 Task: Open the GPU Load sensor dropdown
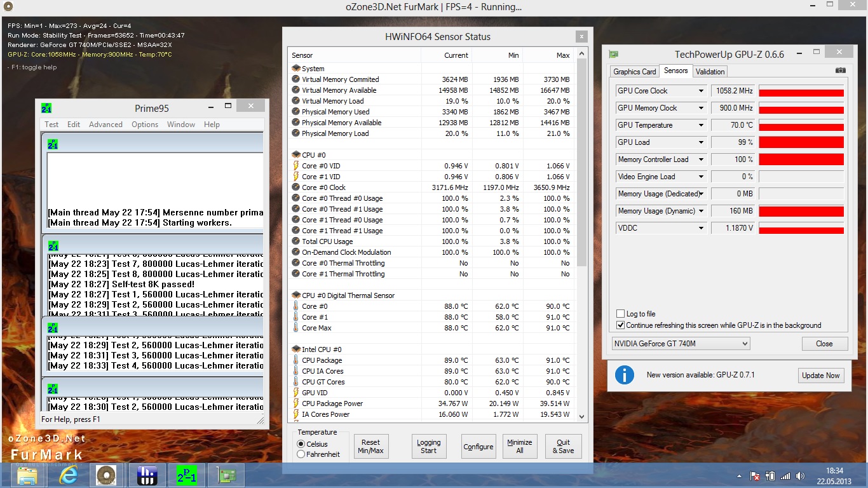click(701, 142)
